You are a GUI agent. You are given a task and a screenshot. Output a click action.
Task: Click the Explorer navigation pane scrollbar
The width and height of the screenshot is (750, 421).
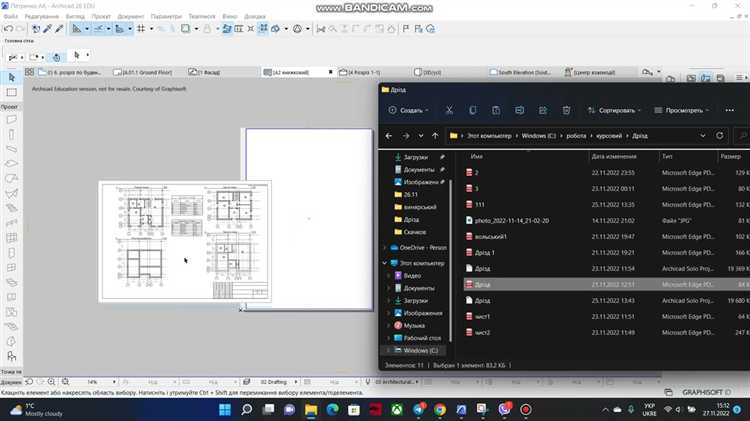(x=451, y=261)
